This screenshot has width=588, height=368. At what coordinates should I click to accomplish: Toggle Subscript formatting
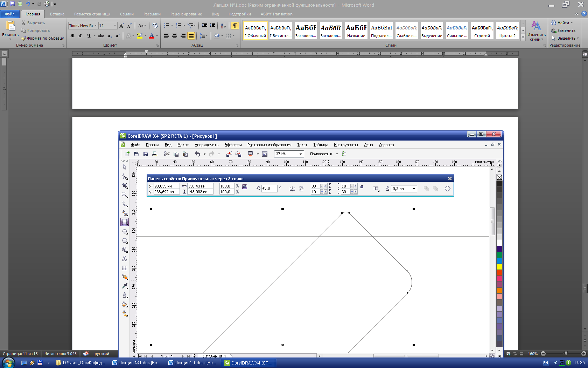tap(109, 36)
